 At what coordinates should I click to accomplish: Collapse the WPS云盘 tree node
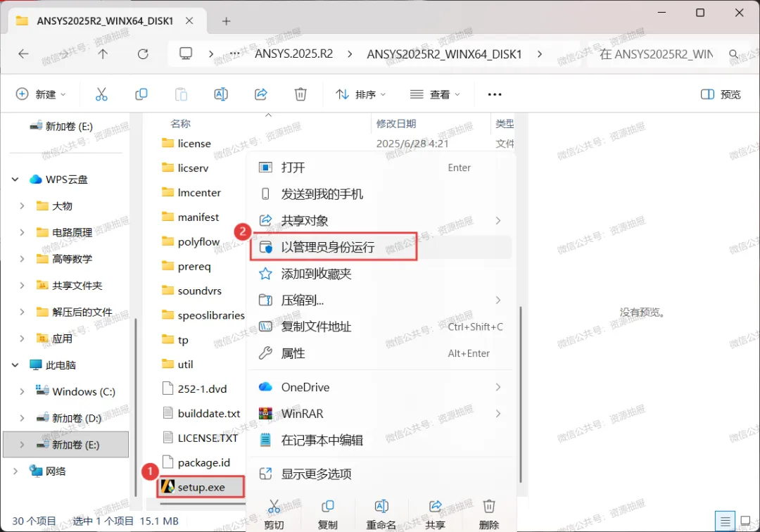pyautogui.click(x=15, y=179)
